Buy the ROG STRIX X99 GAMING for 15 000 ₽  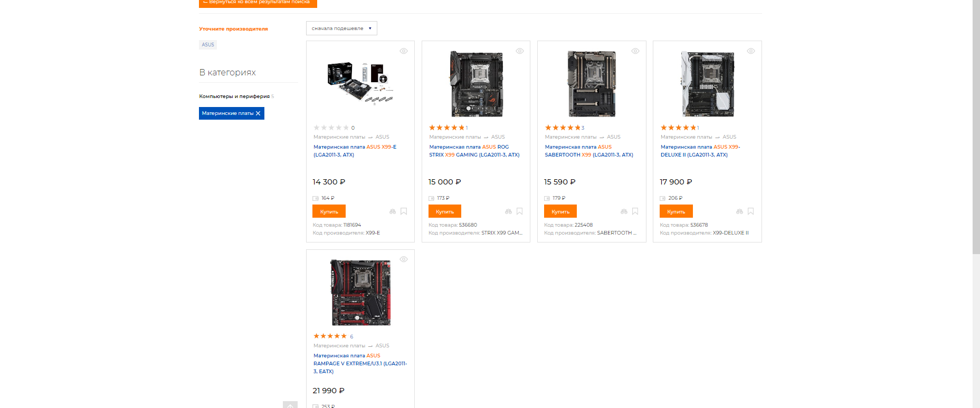[x=445, y=211]
